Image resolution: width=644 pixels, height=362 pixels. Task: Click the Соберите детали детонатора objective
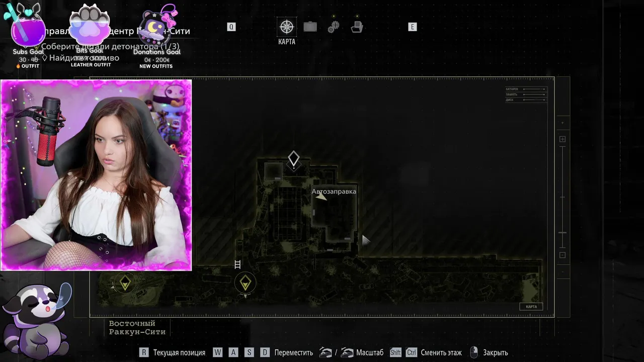[110, 46]
